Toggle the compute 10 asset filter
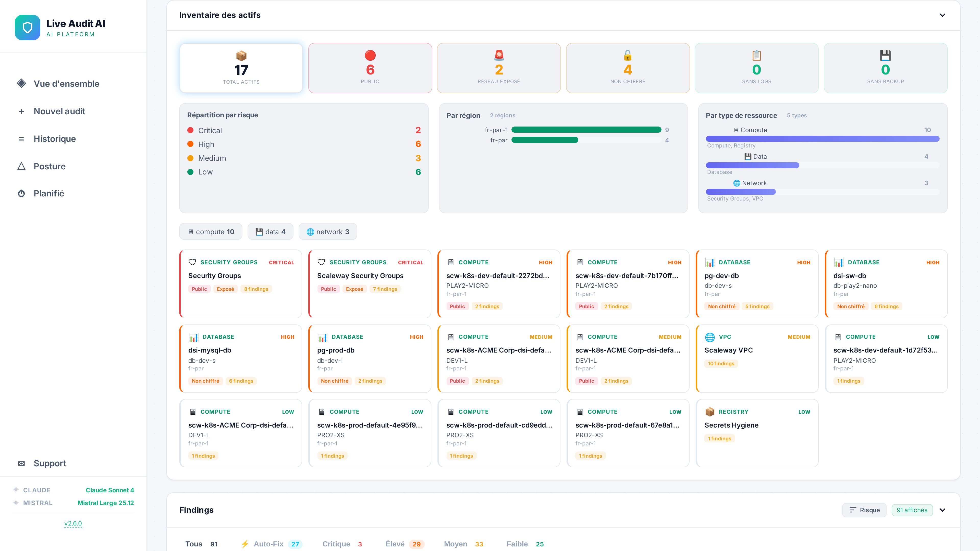980x551 pixels. [x=211, y=231]
